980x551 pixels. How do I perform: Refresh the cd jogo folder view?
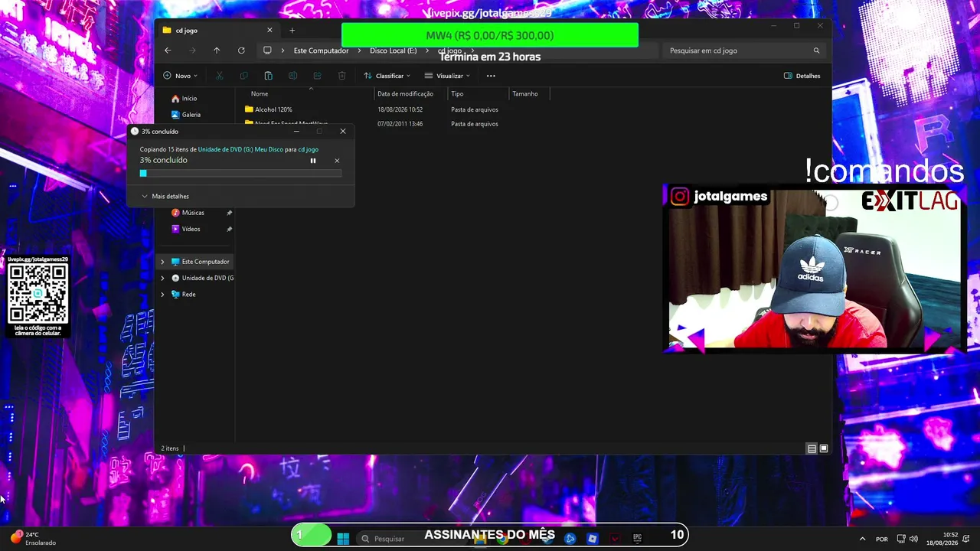pyautogui.click(x=241, y=51)
